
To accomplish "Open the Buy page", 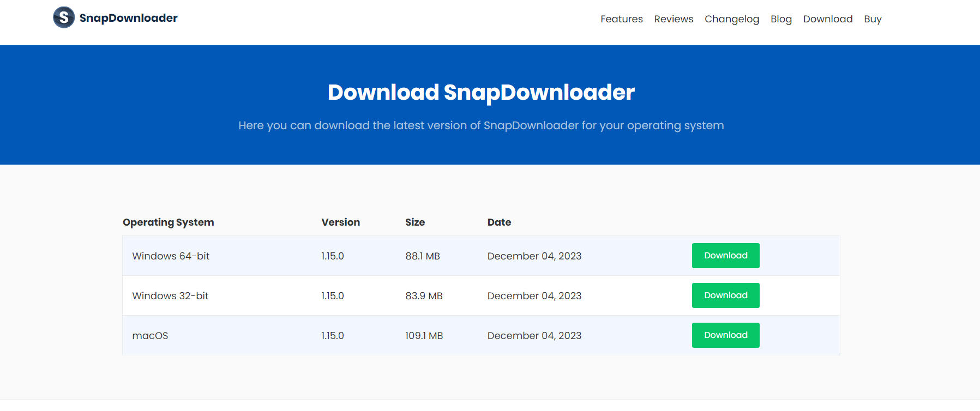I will (873, 19).
